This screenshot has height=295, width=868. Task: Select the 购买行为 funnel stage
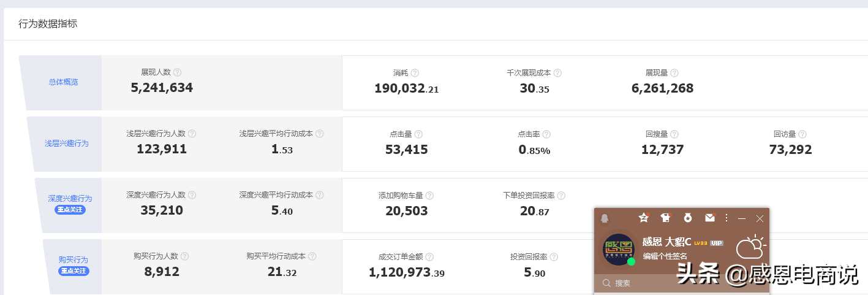click(x=74, y=260)
